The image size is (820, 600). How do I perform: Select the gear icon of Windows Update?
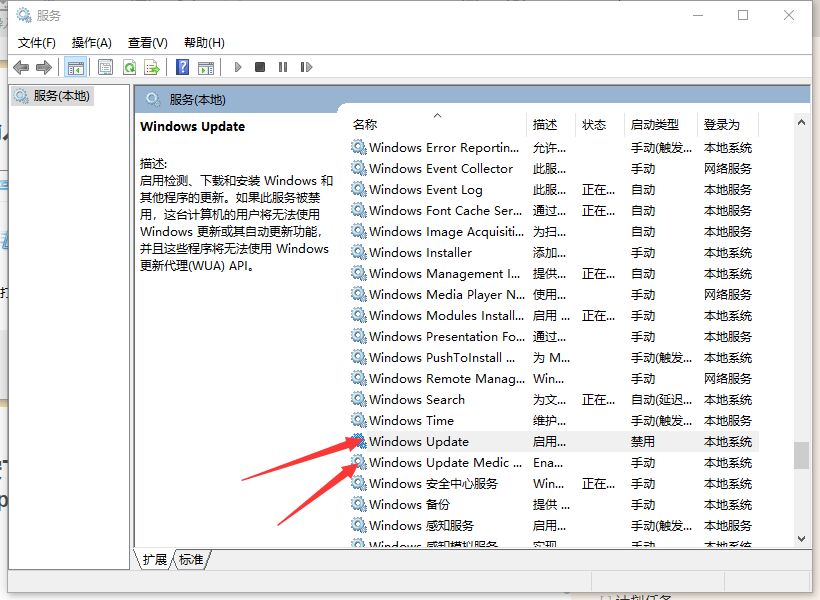pos(358,440)
